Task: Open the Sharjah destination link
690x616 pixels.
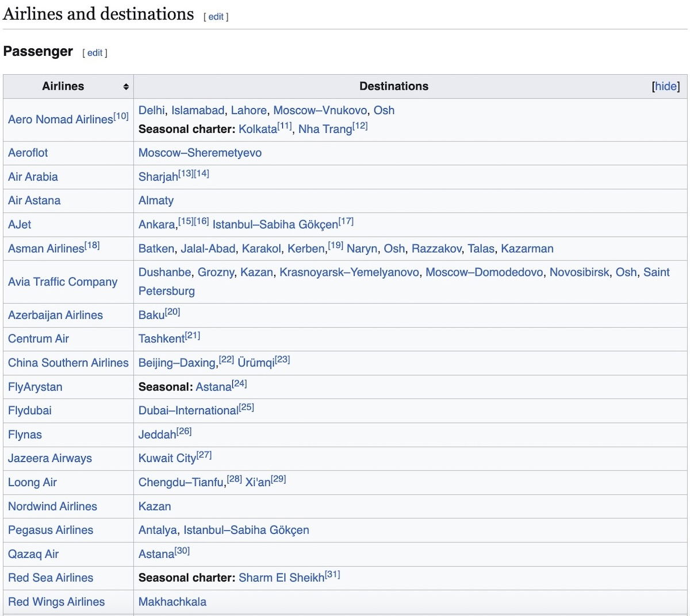Action: [x=158, y=177]
